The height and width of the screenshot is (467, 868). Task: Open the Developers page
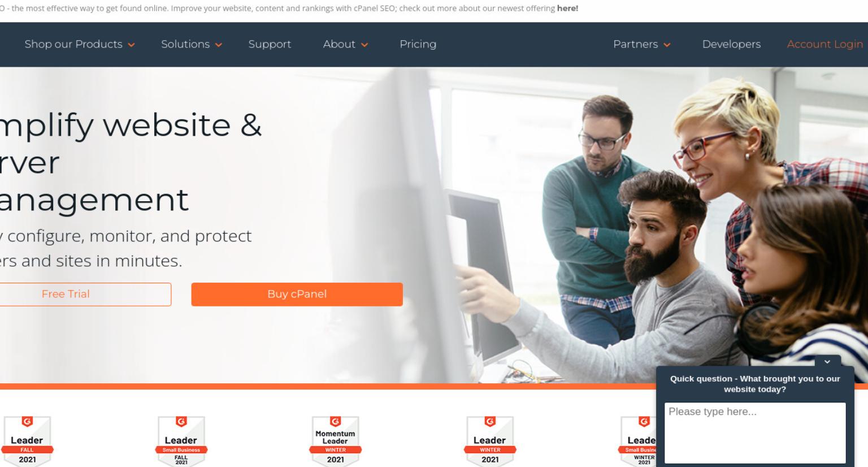pos(731,44)
